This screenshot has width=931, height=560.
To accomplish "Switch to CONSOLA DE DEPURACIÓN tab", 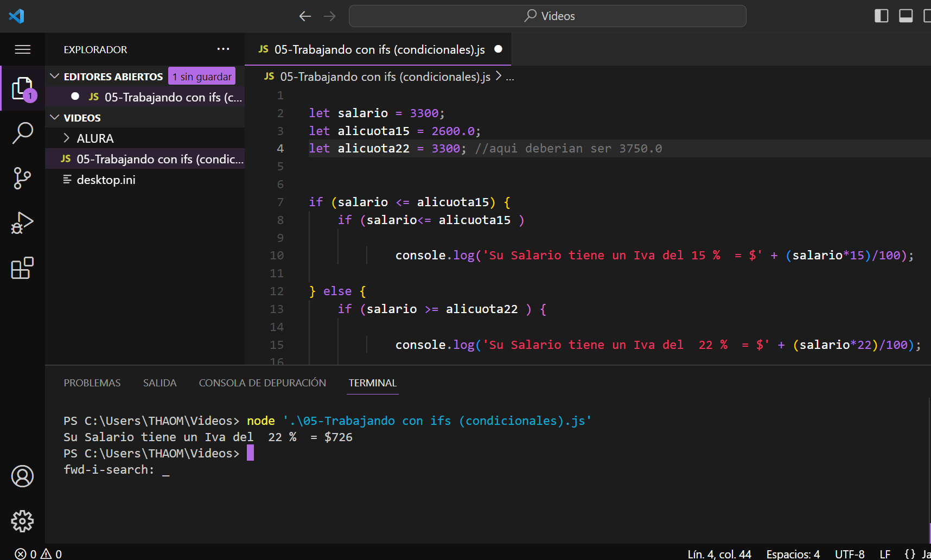I will pyautogui.click(x=263, y=383).
